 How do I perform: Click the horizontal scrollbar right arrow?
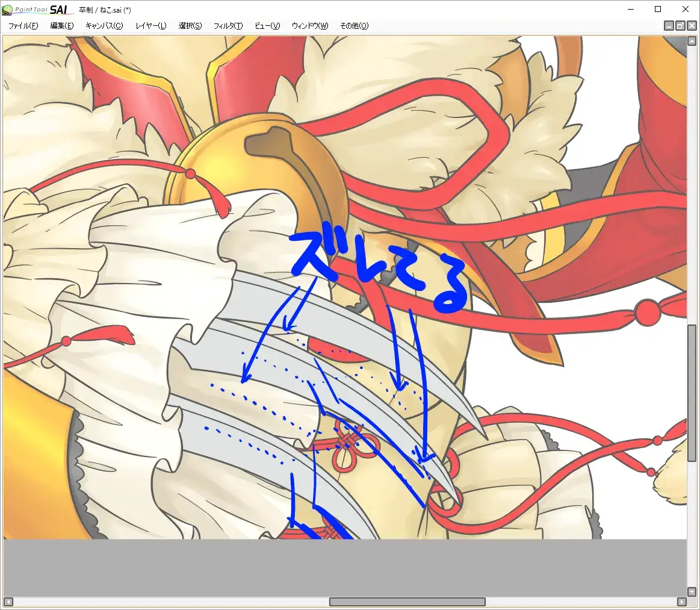(x=681, y=602)
